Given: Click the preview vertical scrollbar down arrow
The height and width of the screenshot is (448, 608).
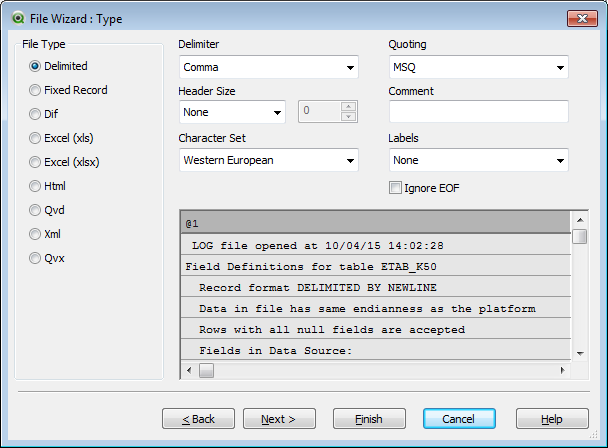Looking at the screenshot, I should point(579,352).
